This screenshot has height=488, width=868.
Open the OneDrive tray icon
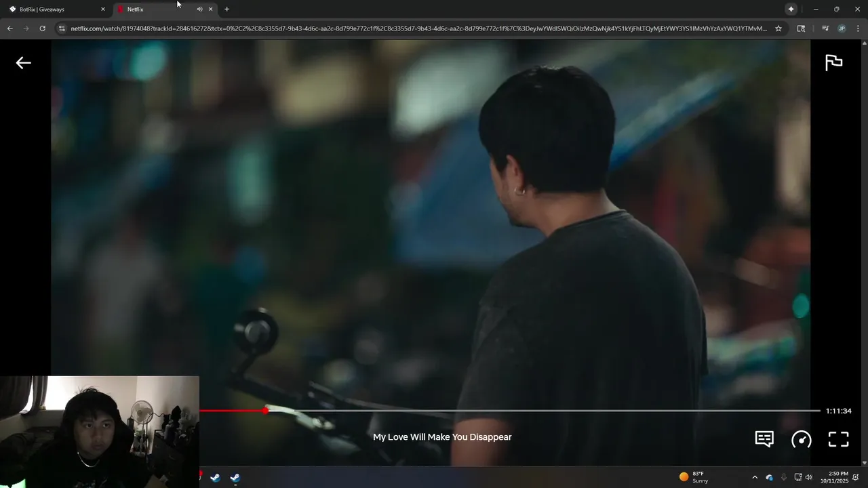(769, 477)
